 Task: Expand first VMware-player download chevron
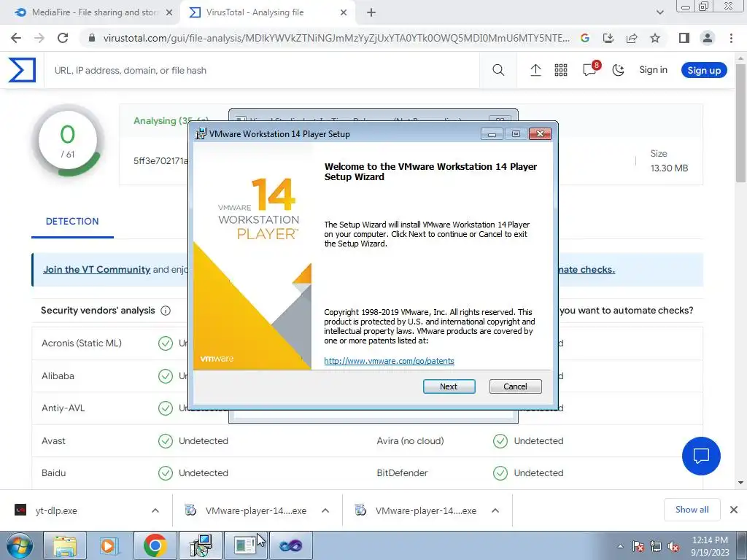(x=325, y=510)
